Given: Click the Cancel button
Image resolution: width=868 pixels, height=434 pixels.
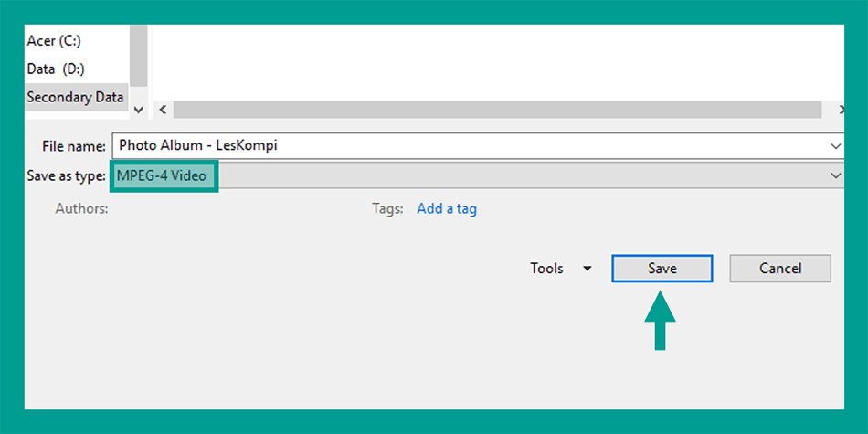Looking at the screenshot, I should pos(780,269).
